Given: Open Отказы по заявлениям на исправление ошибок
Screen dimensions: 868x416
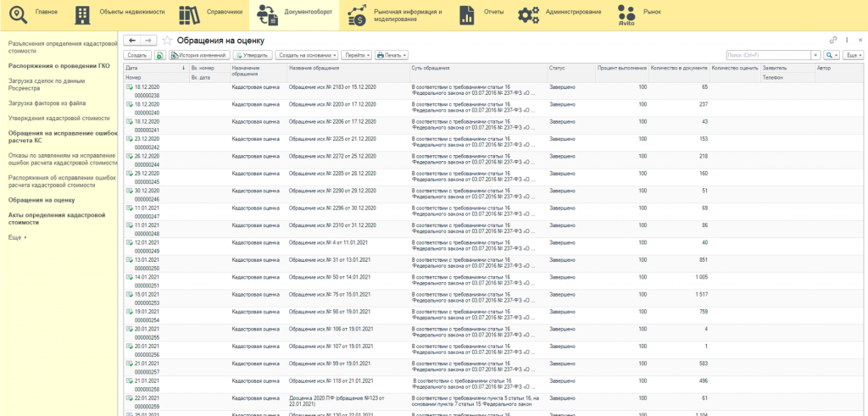Looking at the screenshot, I should click(63, 159).
